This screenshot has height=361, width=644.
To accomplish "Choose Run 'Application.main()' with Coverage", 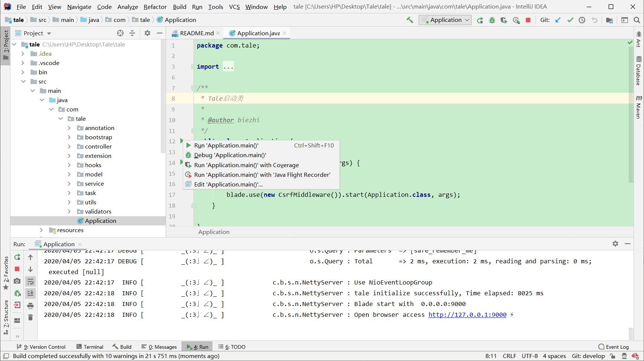I will point(261,165).
